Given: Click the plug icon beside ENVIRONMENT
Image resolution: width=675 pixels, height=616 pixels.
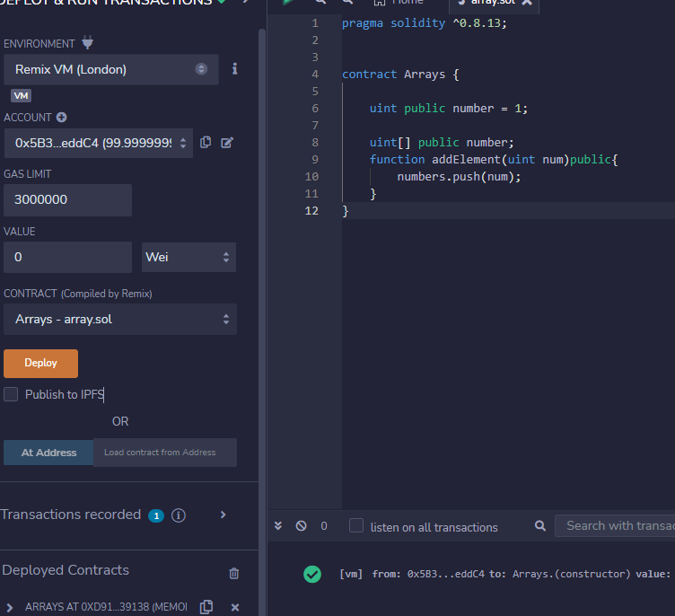Looking at the screenshot, I should (x=87, y=42).
